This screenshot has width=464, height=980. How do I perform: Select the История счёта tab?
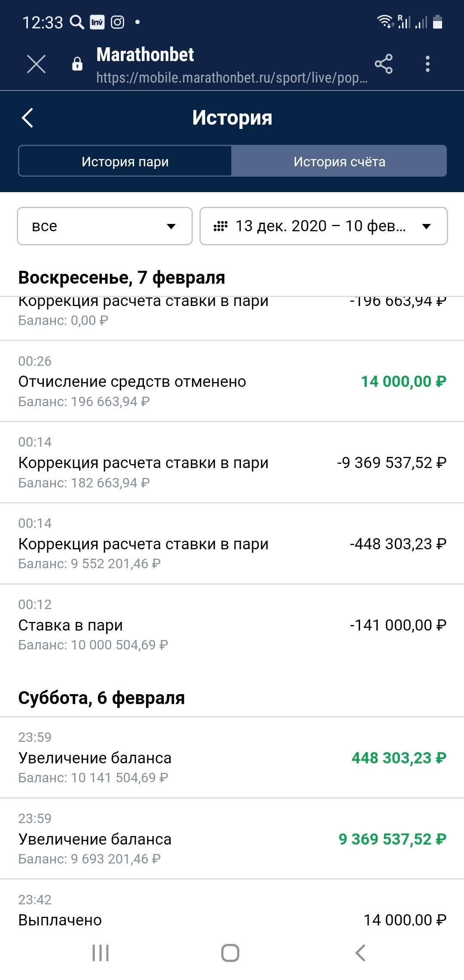(339, 162)
